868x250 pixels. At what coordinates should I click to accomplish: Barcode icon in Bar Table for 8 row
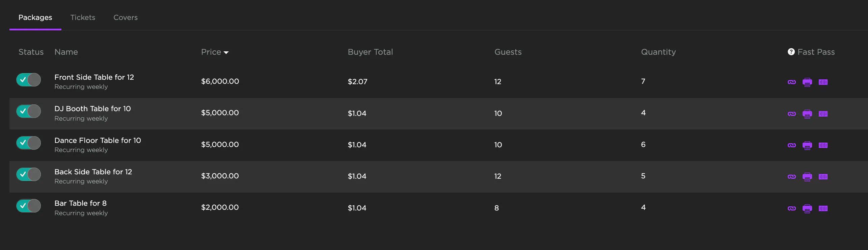point(823,208)
